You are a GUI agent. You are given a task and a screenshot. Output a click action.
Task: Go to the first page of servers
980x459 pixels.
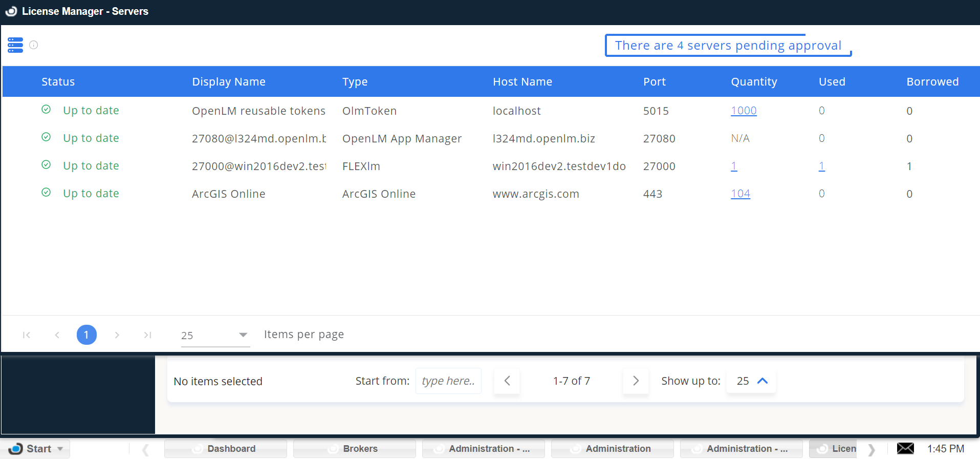[x=27, y=335]
